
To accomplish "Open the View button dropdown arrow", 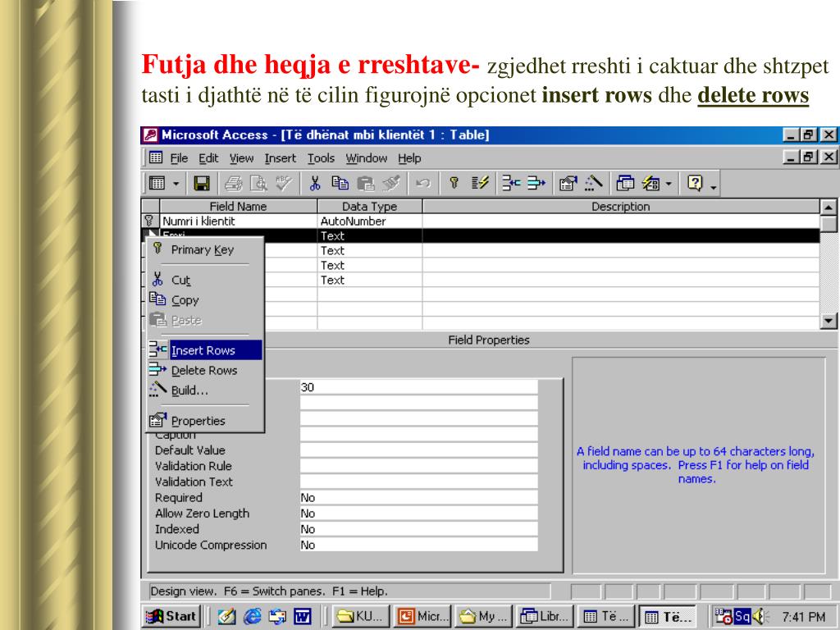I will (176, 184).
